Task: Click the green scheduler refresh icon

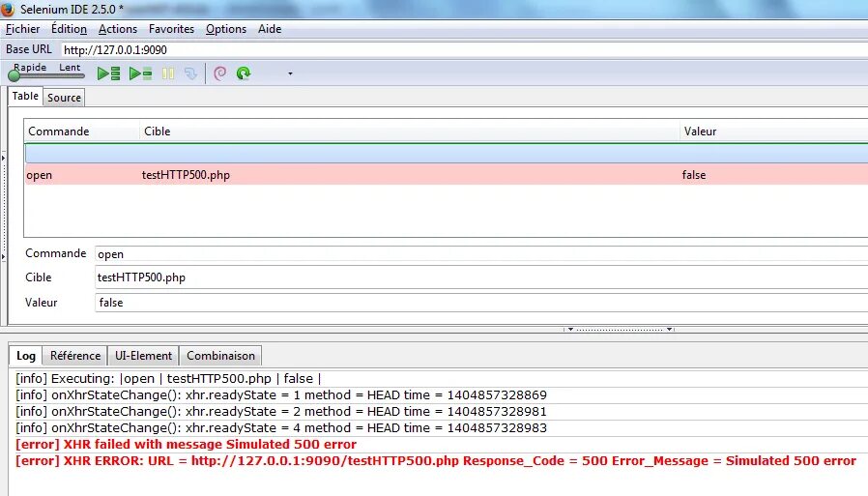Action: [244, 73]
